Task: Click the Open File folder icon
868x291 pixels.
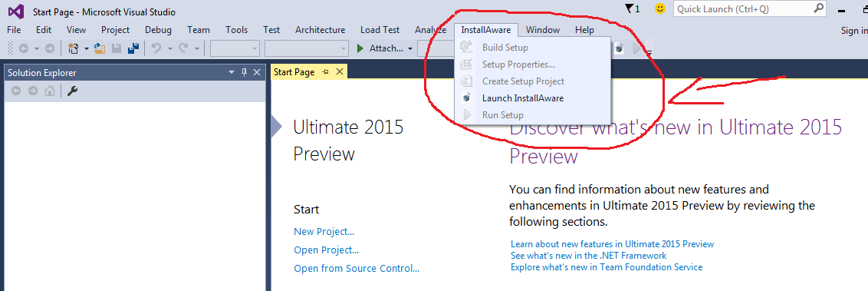Action: [100, 49]
